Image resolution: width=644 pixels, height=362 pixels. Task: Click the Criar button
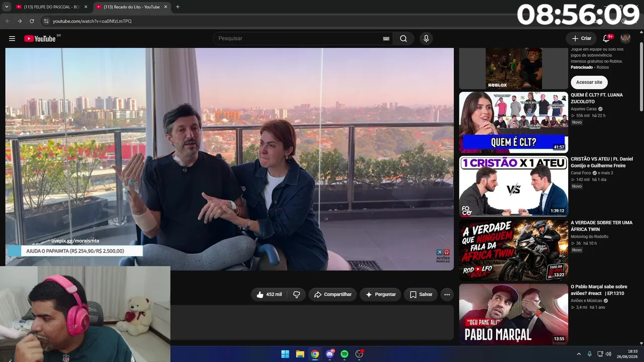coord(581,39)
